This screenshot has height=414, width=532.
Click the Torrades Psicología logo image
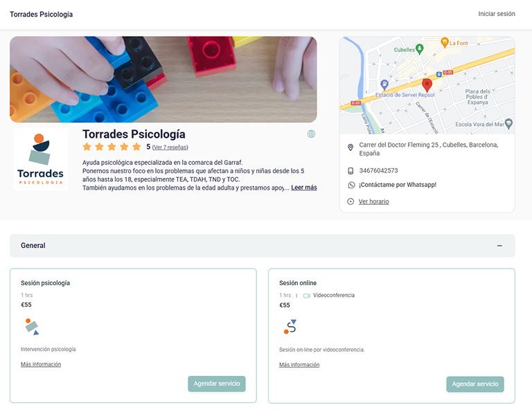tap(41, 159)
